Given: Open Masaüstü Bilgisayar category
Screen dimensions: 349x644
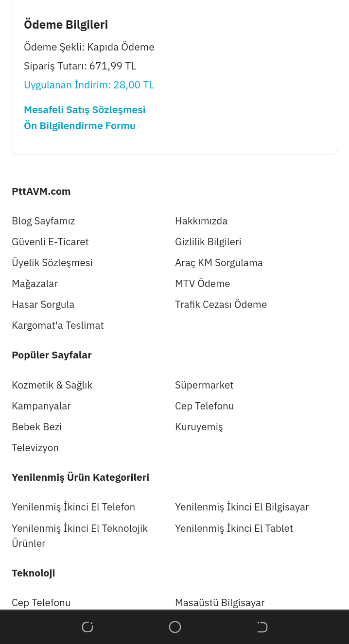Looking at the screenshot, I should tap(220, 603).
